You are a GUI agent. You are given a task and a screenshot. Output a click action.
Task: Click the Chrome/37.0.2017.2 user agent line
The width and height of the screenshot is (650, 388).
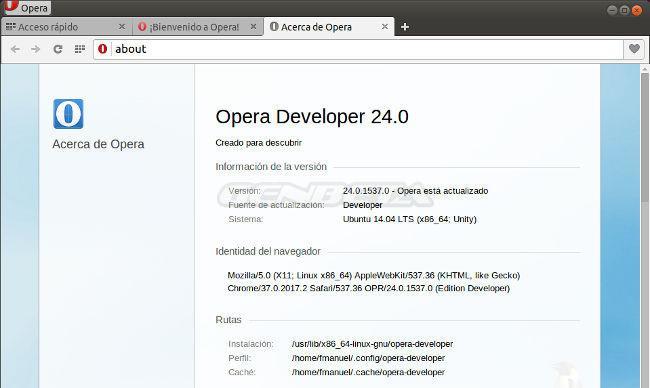[369, 288]
